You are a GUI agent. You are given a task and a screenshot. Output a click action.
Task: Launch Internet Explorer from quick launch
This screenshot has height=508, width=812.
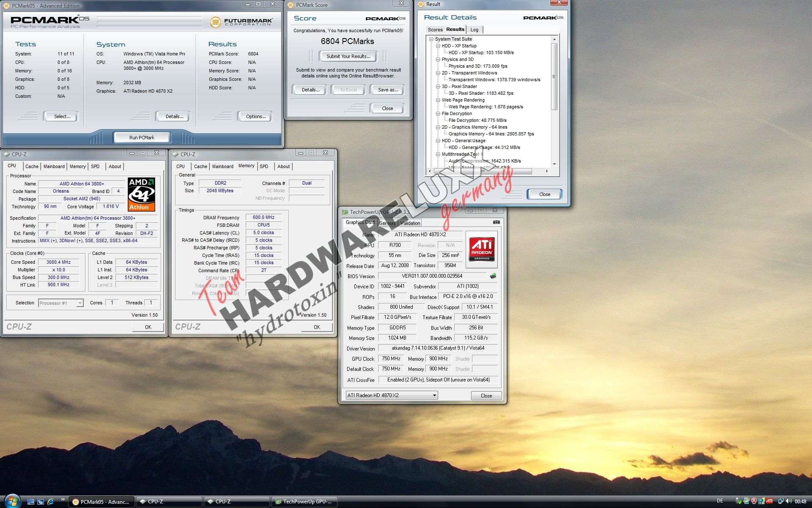51,502
